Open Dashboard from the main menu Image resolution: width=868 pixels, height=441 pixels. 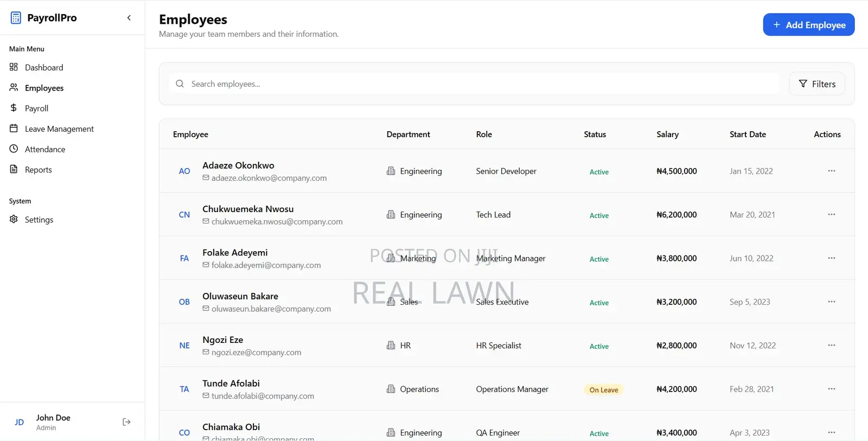tap(44, 67)
